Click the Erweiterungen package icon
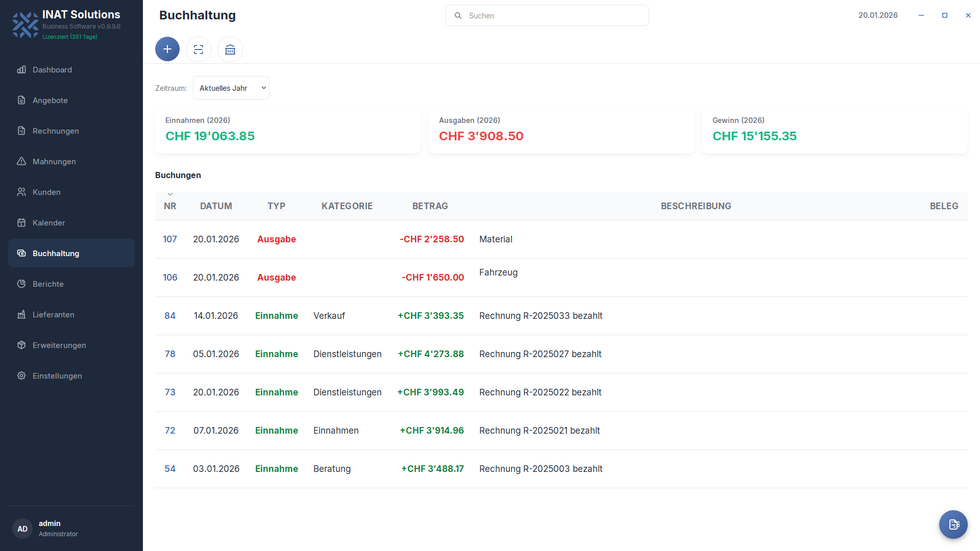Viewport: 980px width, 551px height. (x=21, y=345)
